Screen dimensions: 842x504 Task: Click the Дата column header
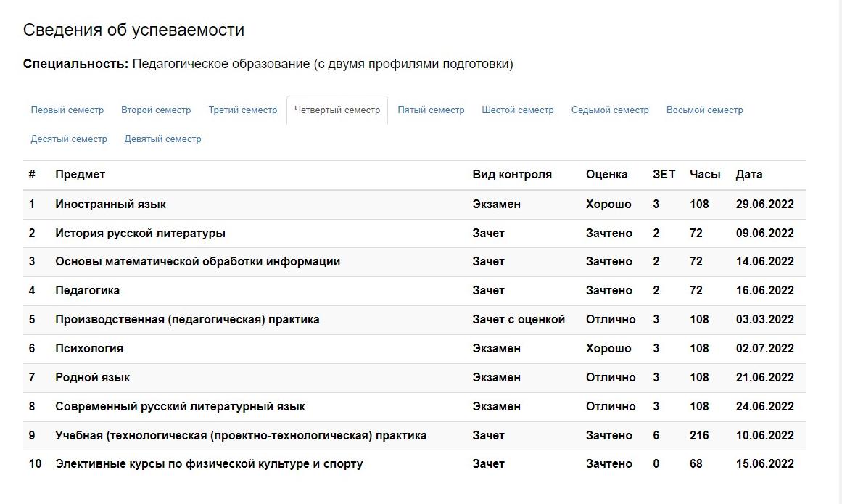pyautogui.click(x=748, y=175)
